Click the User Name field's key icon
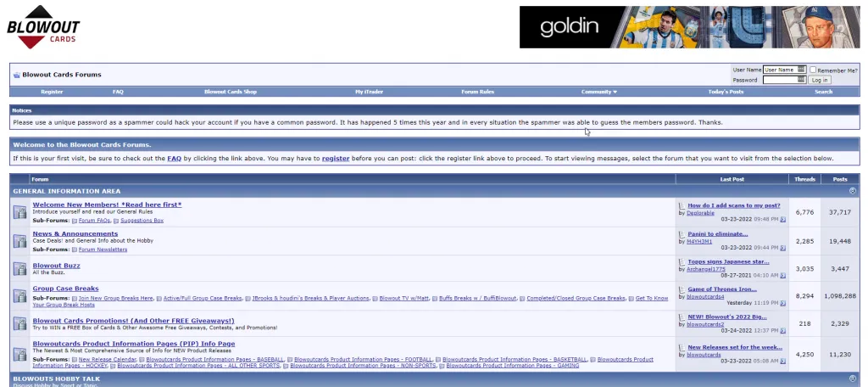868x387 pixels. [x=801, y=70]
